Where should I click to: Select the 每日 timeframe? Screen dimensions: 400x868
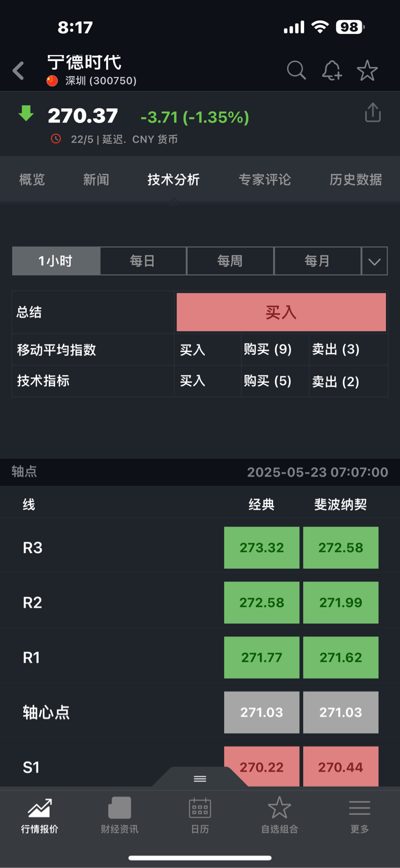click(143, 261)
